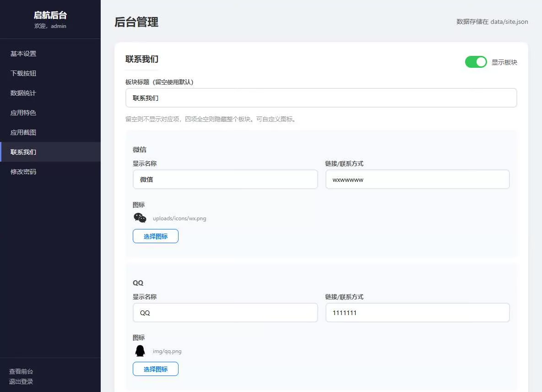This screenshot has width=542, height=392.
Task: Click the WeChat icon preview image
Action: pyautogui.click(x=140, y=218)
